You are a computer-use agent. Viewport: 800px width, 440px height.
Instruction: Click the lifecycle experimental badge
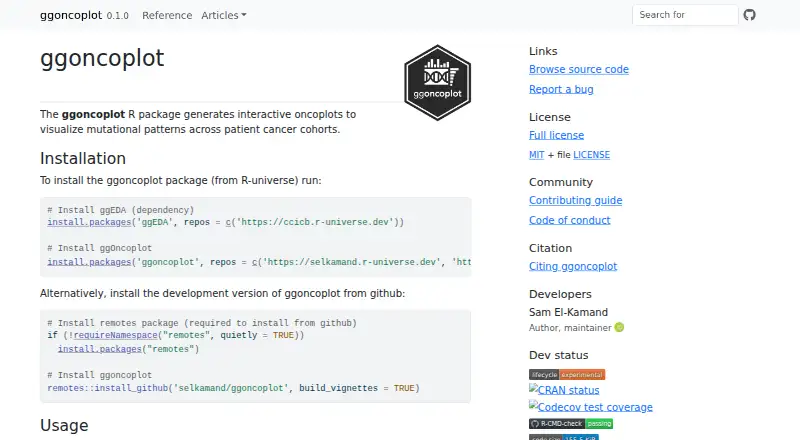click(567, 375)
